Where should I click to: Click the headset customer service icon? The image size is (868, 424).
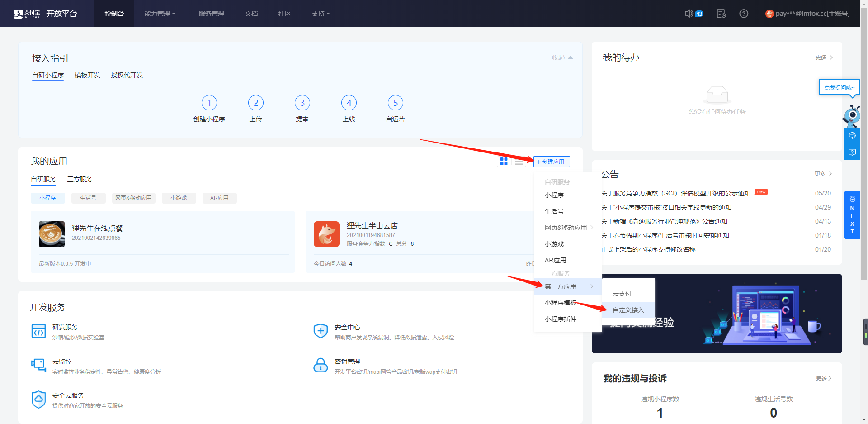(852, 136)
